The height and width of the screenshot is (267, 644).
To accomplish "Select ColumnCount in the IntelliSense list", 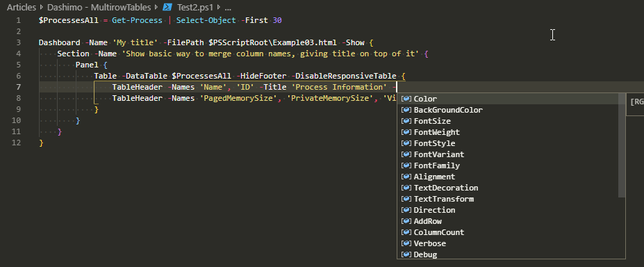I will pos(511,232).
